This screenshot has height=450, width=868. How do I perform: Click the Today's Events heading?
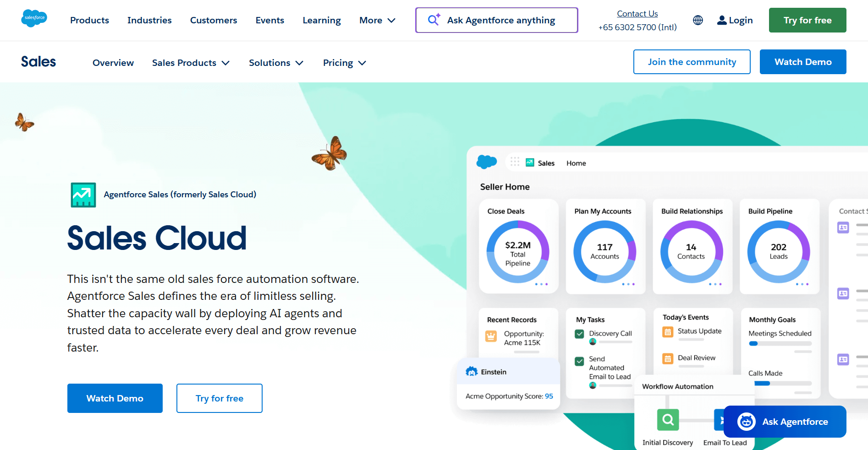point(686,317)
